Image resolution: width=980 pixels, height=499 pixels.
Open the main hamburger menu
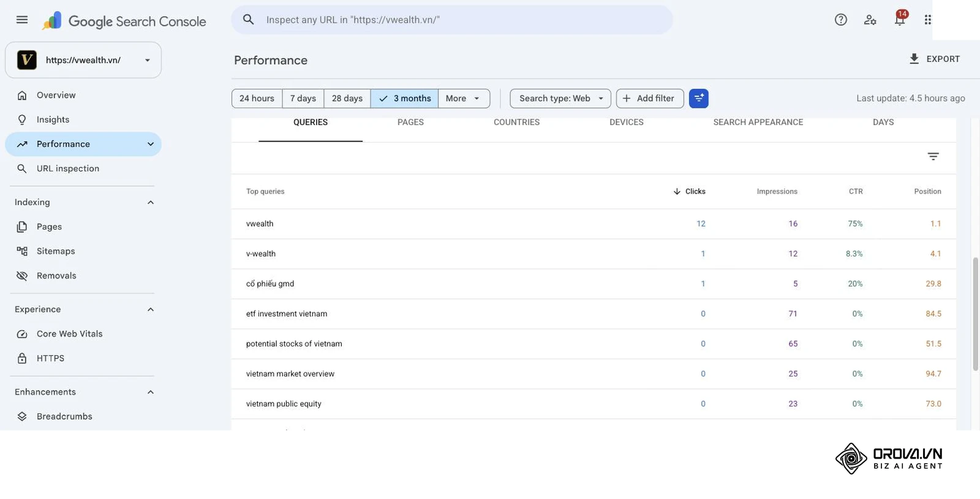pos(22,20)
